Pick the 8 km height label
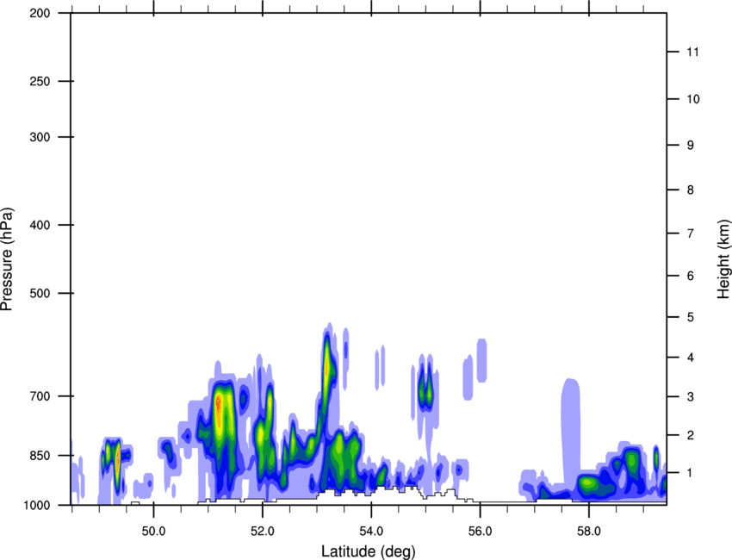The width and height of the screenshot is (732, 560). 691,190
